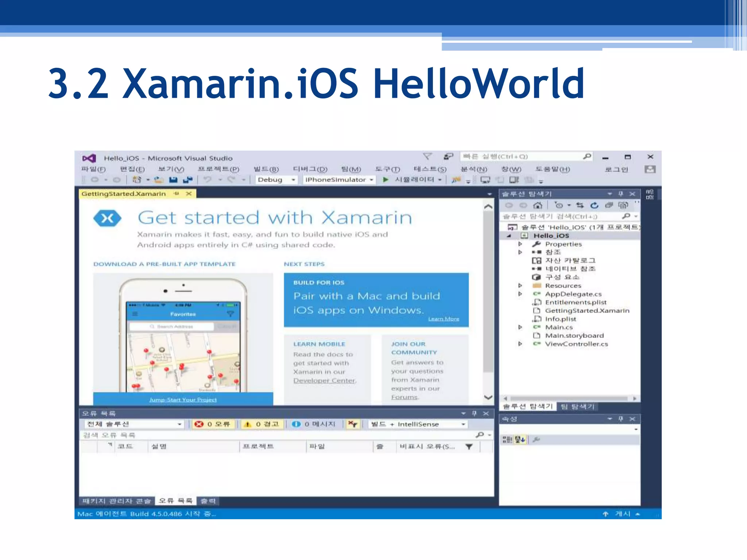Open the 빌드(B) menu

[266, 169]
